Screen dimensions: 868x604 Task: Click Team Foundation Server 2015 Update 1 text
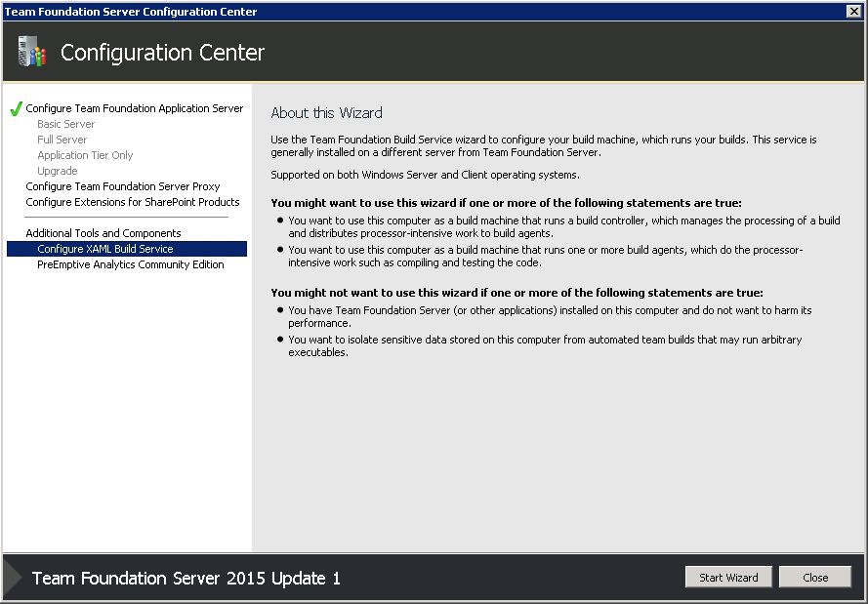pos(186,578)
